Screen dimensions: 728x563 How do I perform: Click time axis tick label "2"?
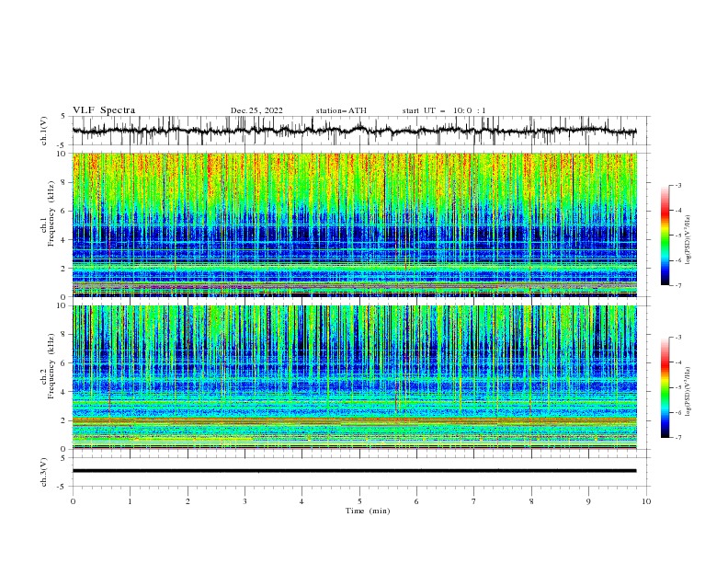tap(188, 501)
